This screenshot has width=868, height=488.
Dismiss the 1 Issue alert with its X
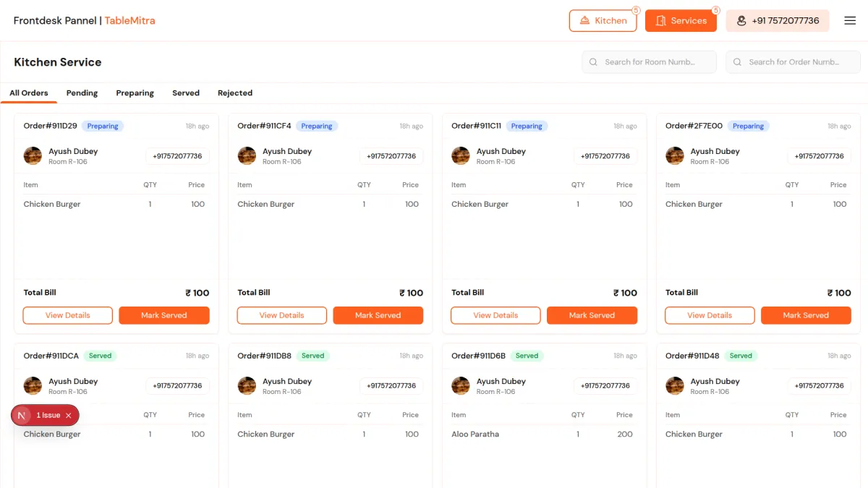(69, 415)
